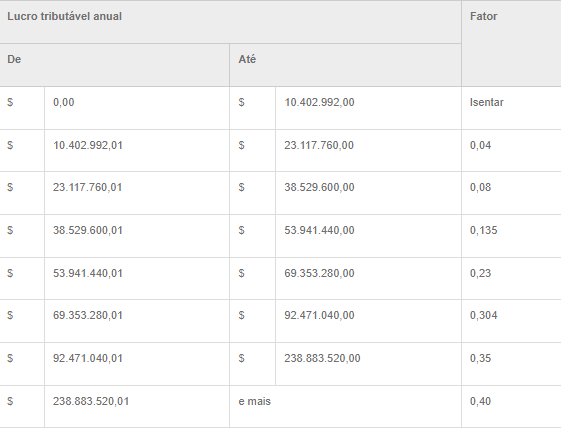561x429 pixels.
Task: Select the upper limit 38.529.600,00
Action: click(368, 193)
